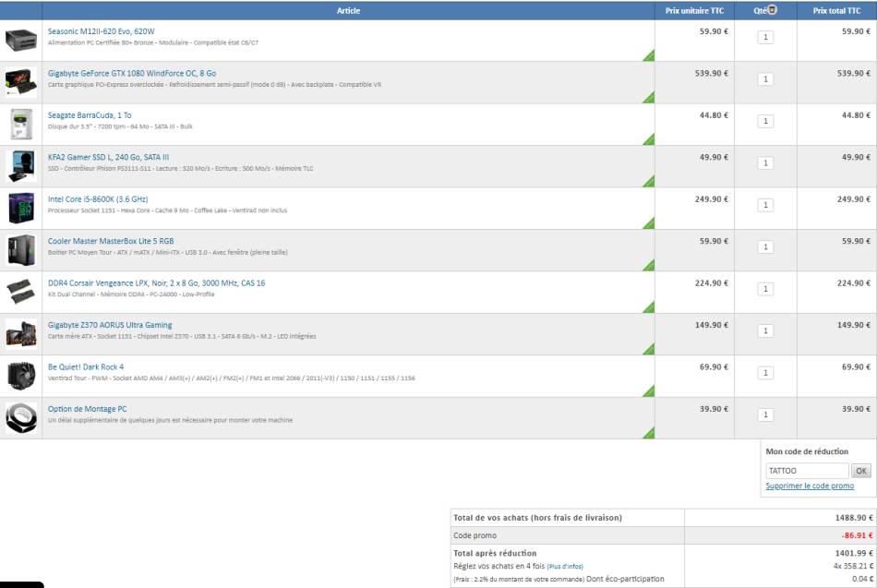877x588 pixels.
Task: Click the Cooler Master MasterBox case image
Action: pos(21,250)
